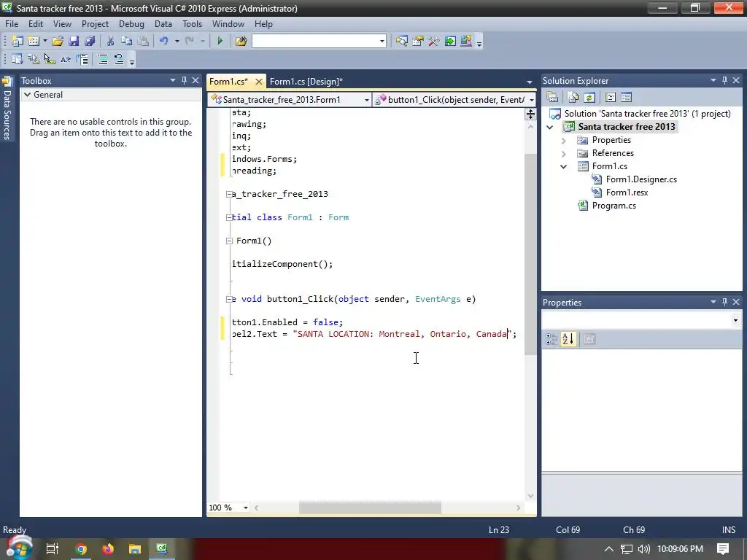Click the split-editor handle above the scrollbar
Viewport: 747px width, 560px height.
click(x=530, y=114)
